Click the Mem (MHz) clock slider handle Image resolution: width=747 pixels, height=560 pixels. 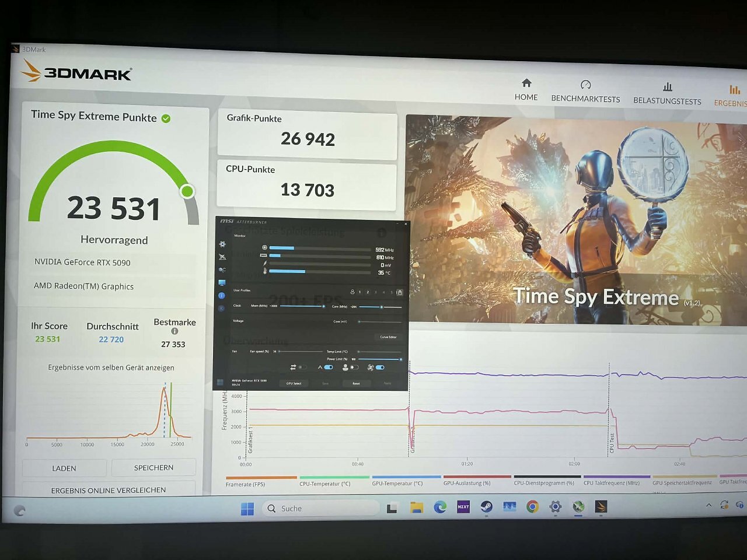pos(324,306)
